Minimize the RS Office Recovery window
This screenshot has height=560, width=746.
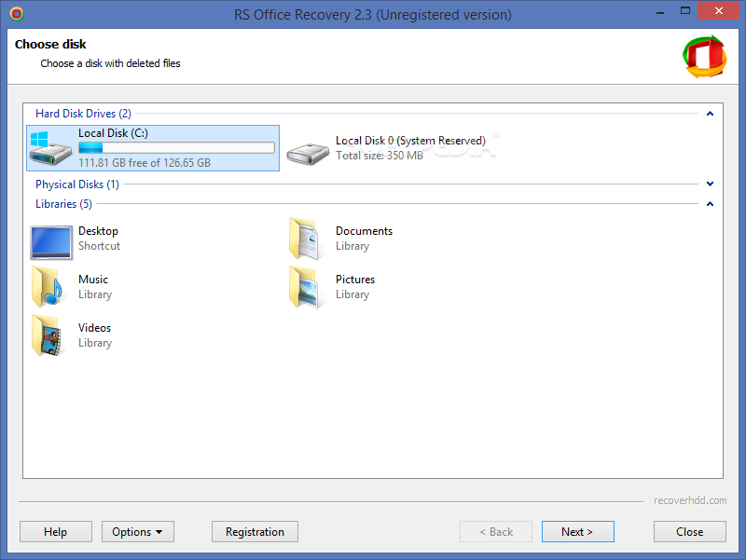[x=660, y=11]
